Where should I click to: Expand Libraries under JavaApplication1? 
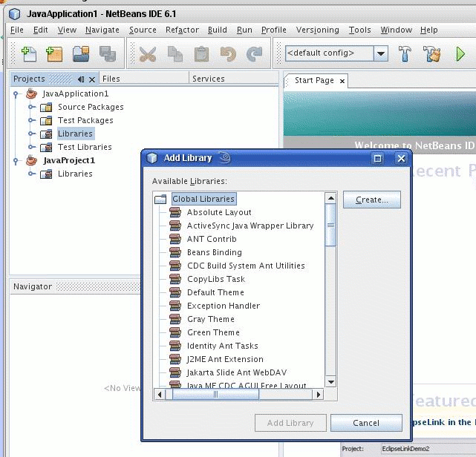click(31, 134)
